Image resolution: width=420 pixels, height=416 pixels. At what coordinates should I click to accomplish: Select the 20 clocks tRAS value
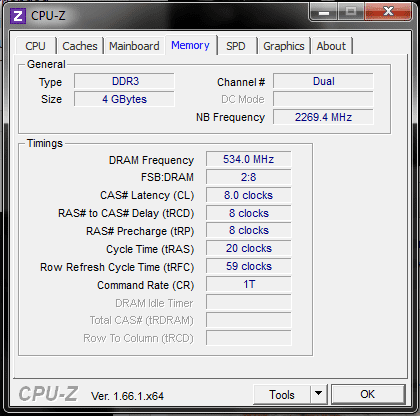(x=249, y=248)
